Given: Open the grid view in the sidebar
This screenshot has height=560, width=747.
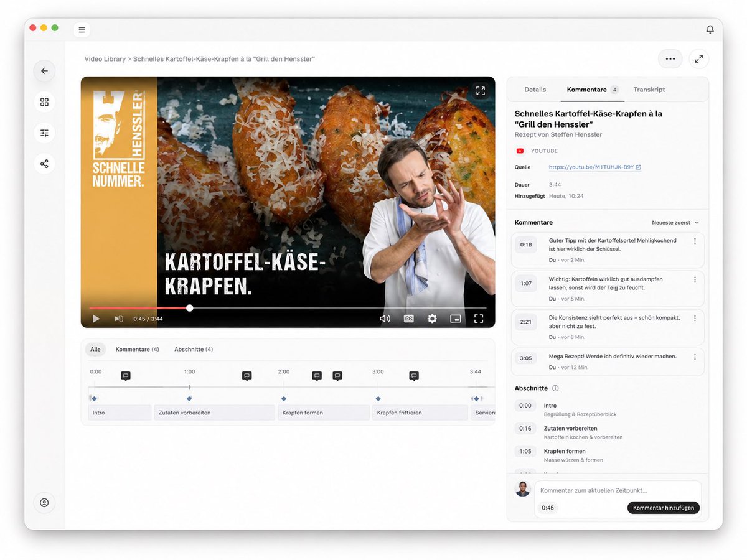Looking at the screenshot, I should 44,102.
